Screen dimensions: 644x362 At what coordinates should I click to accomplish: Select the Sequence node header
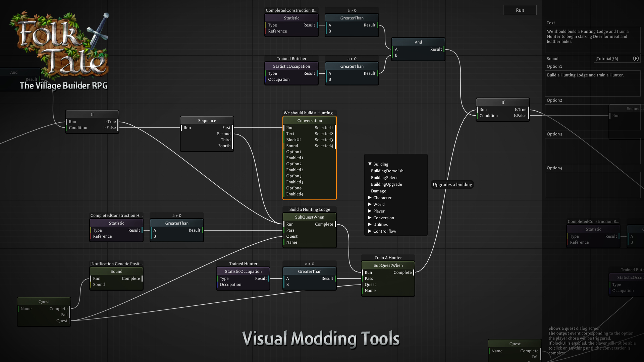coord(207,120)
